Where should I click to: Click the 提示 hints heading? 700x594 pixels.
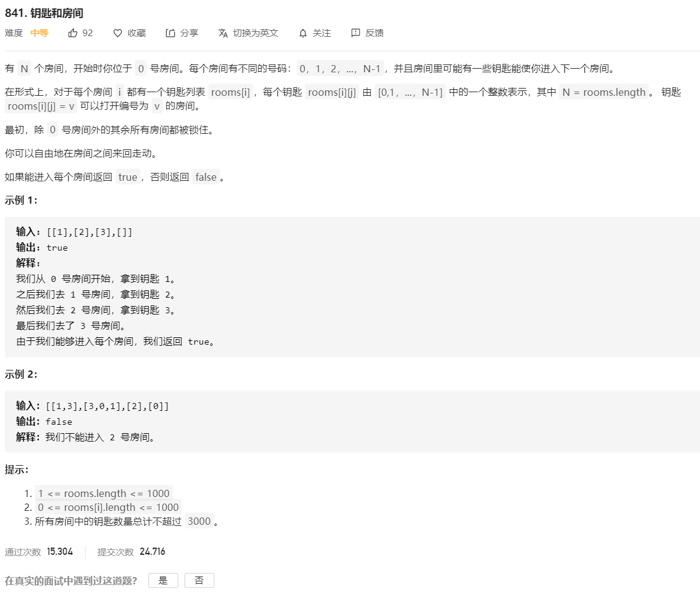(x=16, y=469)
